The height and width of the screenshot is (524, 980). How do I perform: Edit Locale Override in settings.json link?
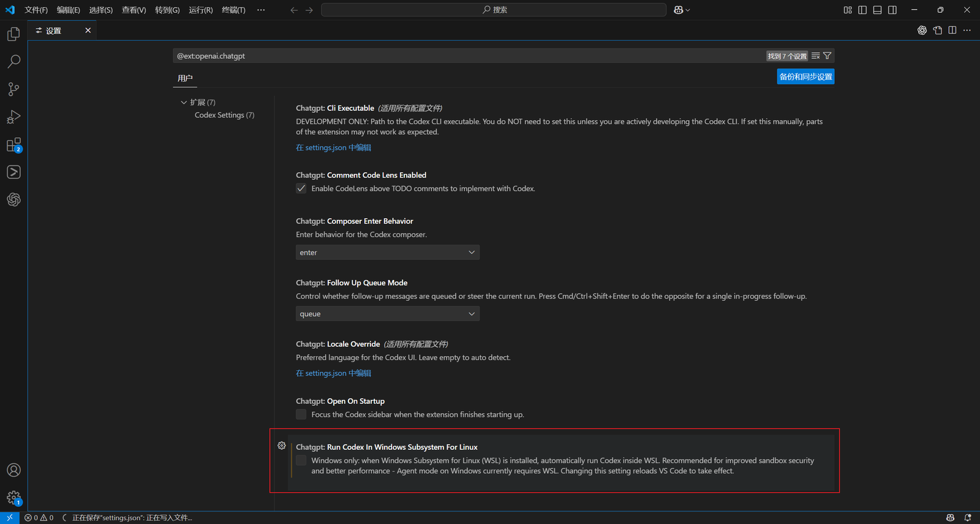[333, 373]
